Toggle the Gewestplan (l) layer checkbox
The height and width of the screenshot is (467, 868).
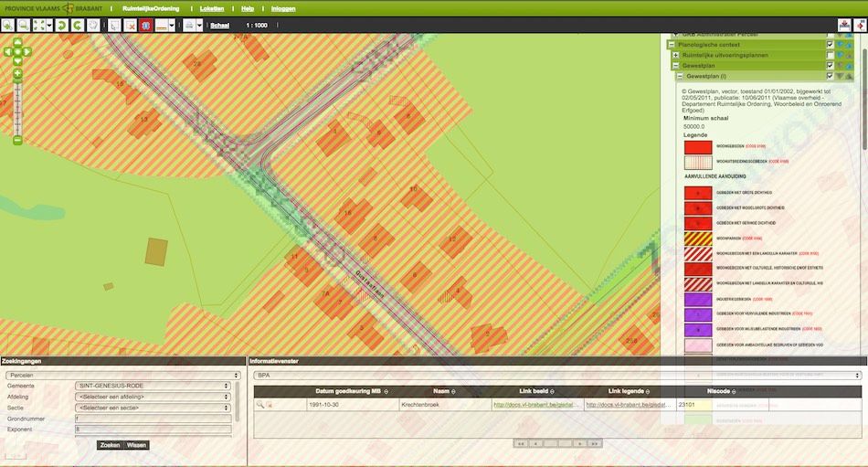tap(830, 77)
